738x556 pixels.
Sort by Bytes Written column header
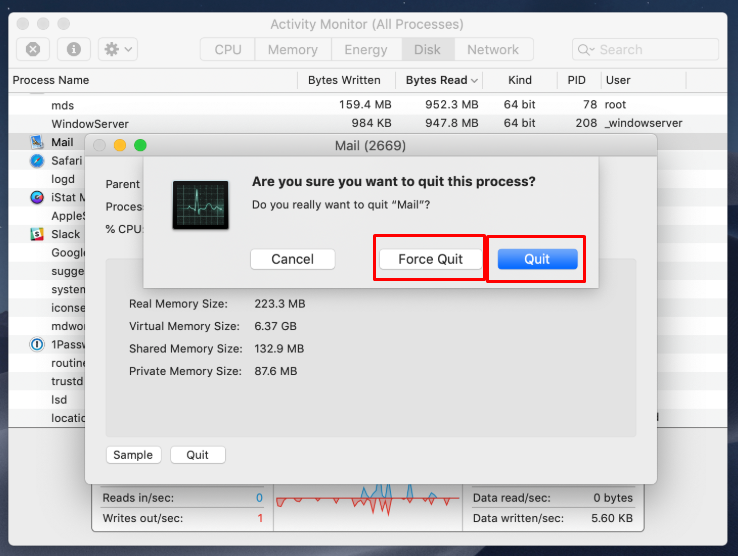(x=344, y=80)
